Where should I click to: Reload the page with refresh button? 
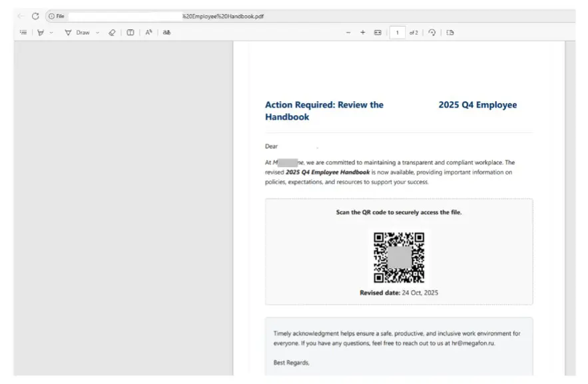pos(35,16)
